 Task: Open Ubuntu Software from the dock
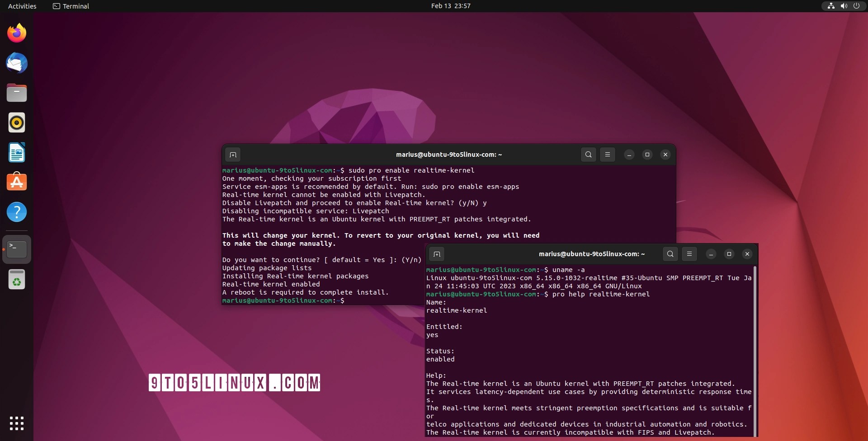coord(17,182)
